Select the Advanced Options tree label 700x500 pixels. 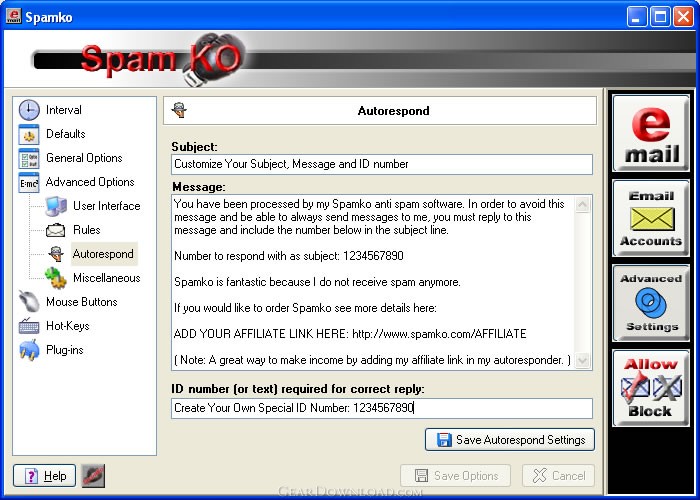tap(90, 182)
